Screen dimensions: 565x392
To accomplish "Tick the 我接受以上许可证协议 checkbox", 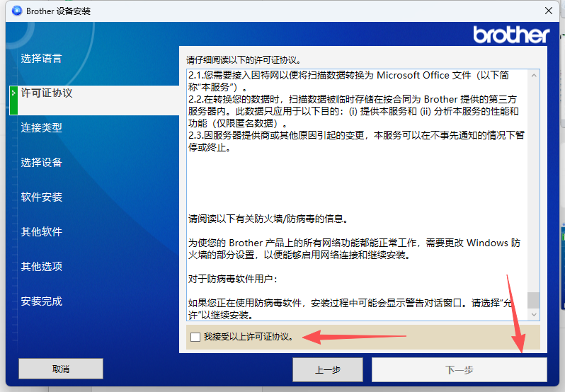I will coord(195,338).
